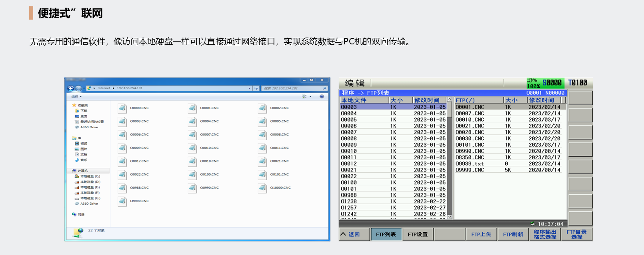The image size is (644, 255).
Task: Click the Explorer back arrow button
Action: click(x=71, y=88)
